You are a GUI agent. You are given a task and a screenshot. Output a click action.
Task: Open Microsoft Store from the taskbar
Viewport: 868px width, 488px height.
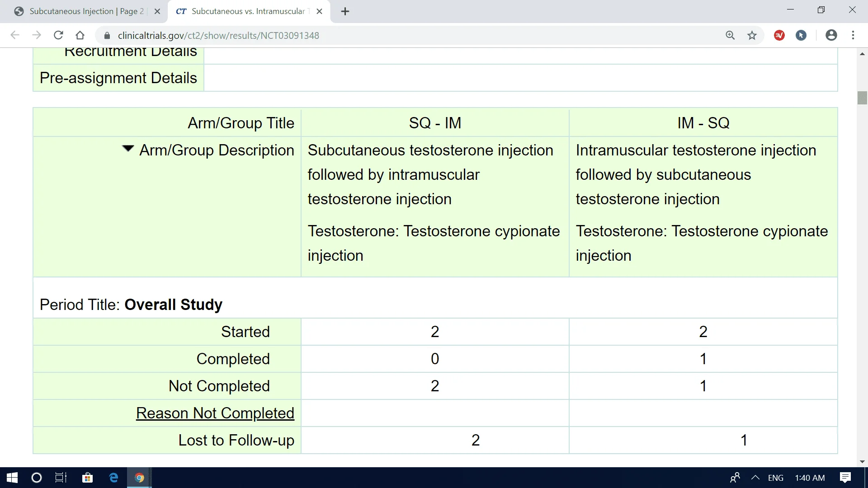[87, 478]
